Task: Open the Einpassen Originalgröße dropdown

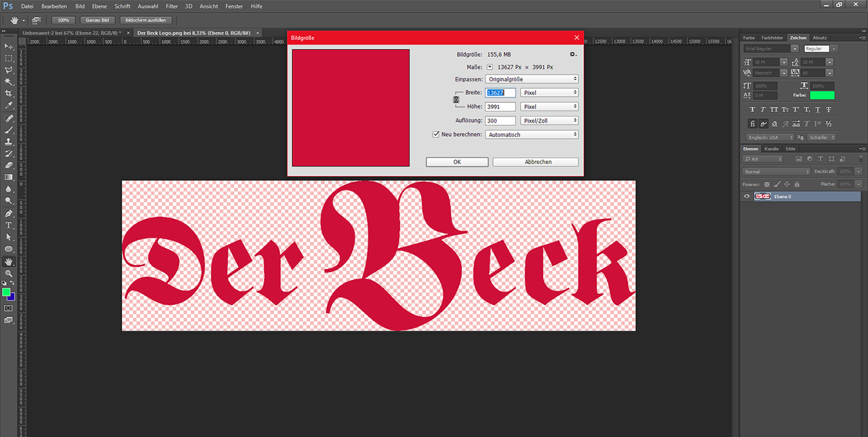Action: click(532, 79)
